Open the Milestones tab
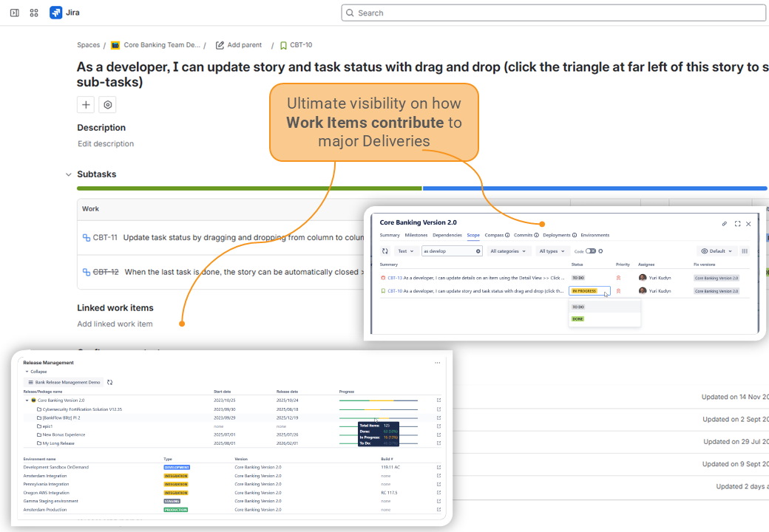 click(x=417, y=235)
